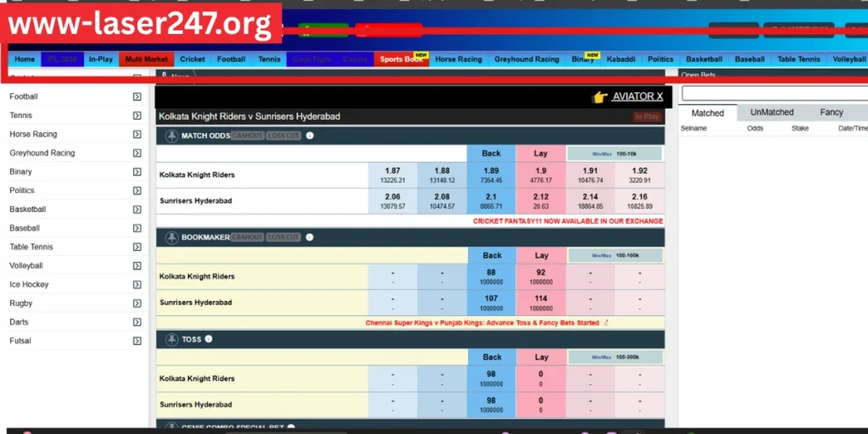The height and width of the screenshot is (434, 868).
Task: Open Table Tennis in top navigation
Action: point(798,59)
